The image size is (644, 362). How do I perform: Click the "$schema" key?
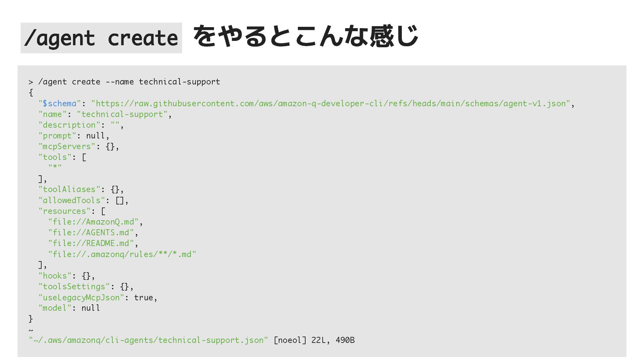click(x=60, y=104)
